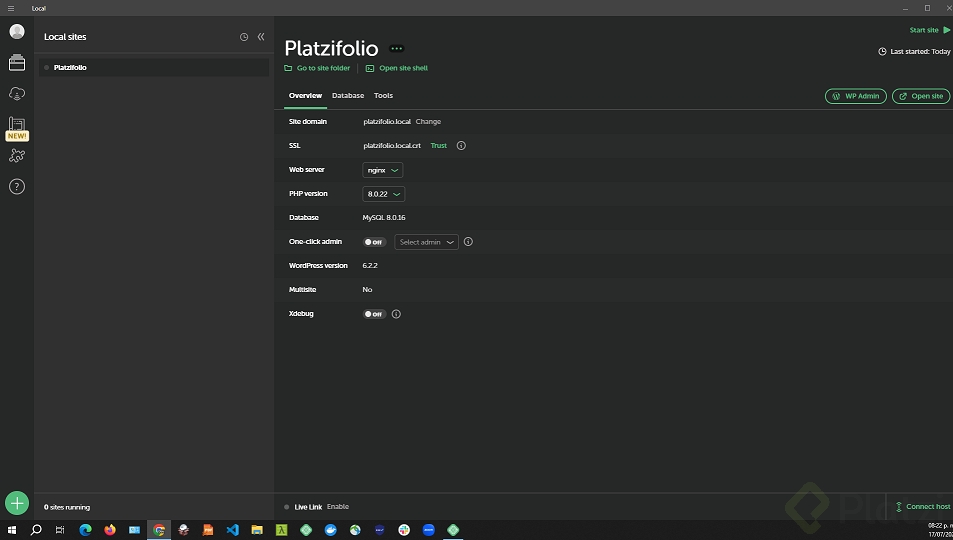Image resolution: width=953 pixels, height=540 pixels.
Task: Open the Windows Start menu
Action: coord(12,530)
